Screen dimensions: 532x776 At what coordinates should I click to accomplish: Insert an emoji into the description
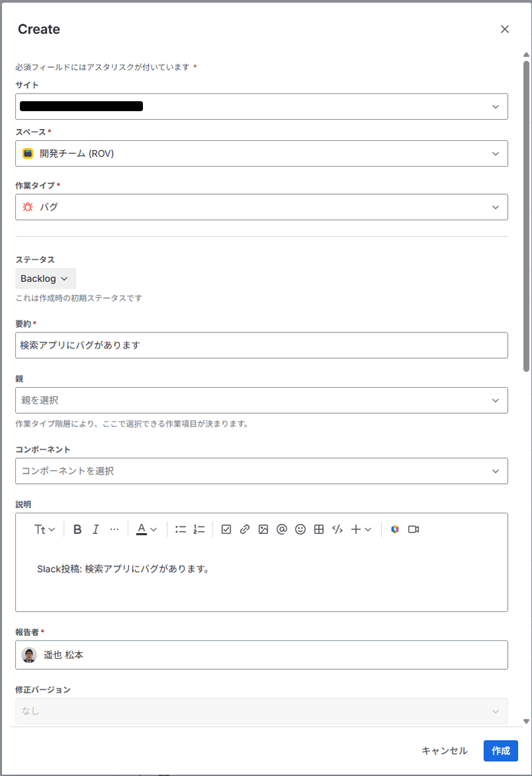[300, 529]
